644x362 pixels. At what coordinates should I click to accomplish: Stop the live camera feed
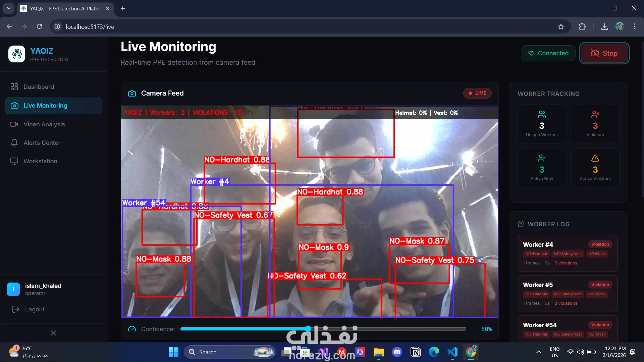pyautogui.click(x=604, y=53)
